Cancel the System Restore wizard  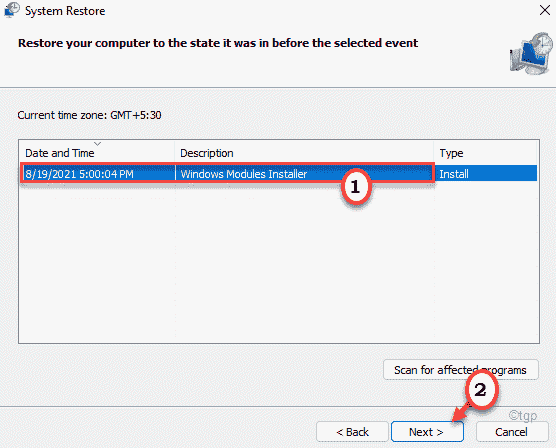point(511,432)
